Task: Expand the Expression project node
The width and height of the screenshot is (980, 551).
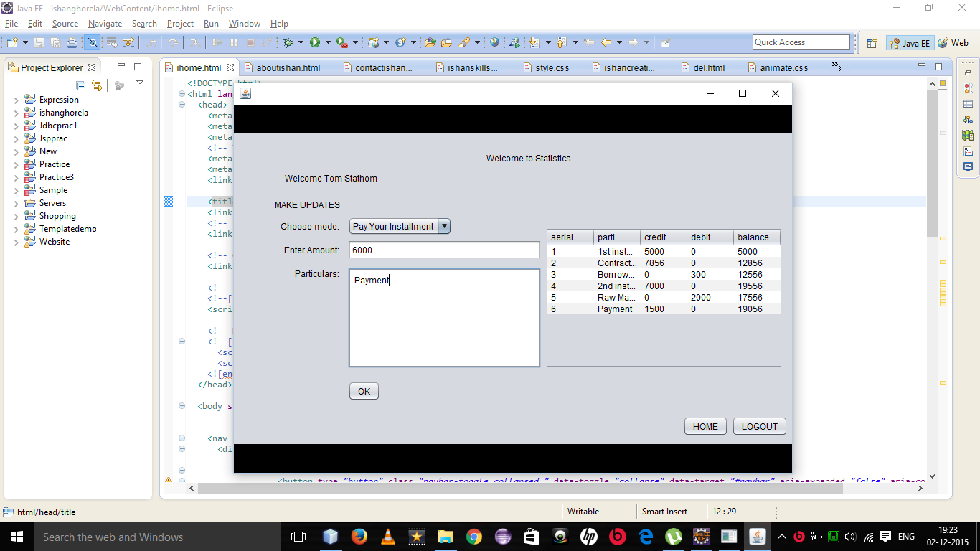Action: (17, 100)
